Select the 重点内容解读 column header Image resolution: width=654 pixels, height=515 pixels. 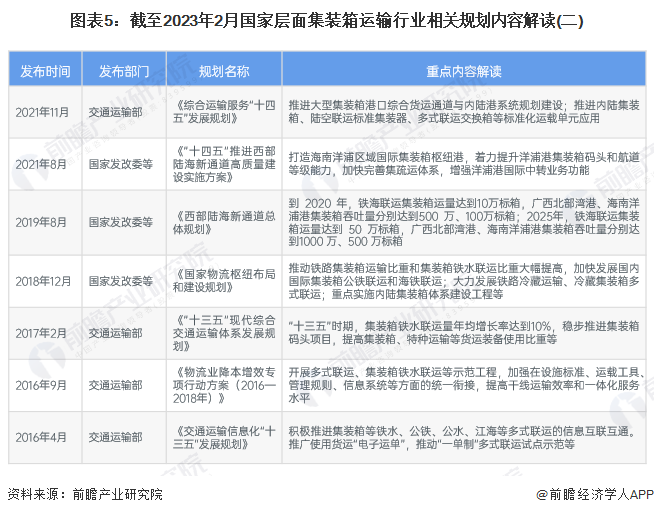(464, 71)
